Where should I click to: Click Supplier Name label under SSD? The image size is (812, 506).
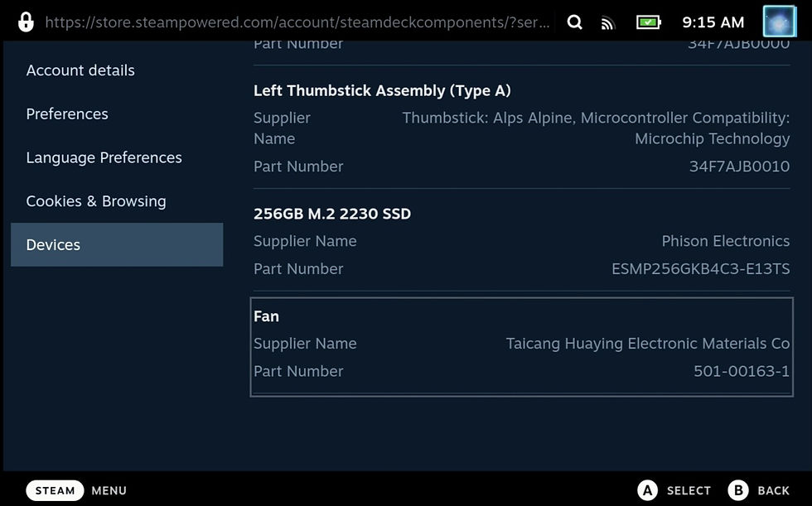[305, 241]
